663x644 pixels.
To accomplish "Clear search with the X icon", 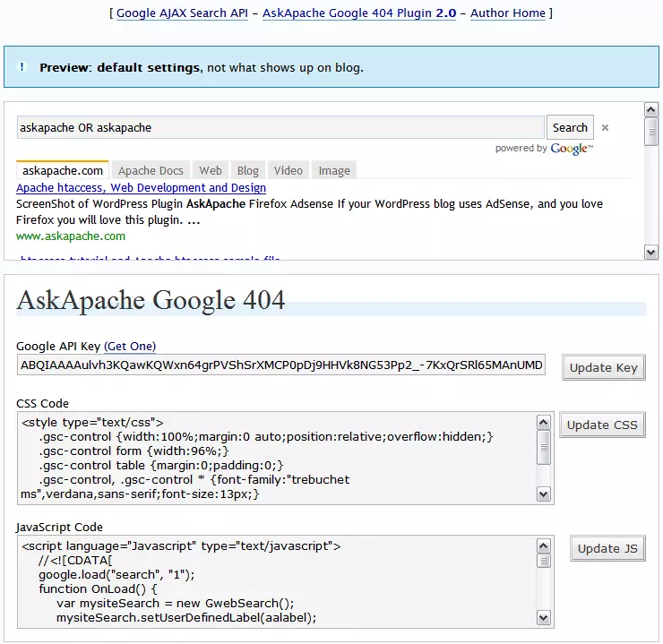I will coord(605,128).
